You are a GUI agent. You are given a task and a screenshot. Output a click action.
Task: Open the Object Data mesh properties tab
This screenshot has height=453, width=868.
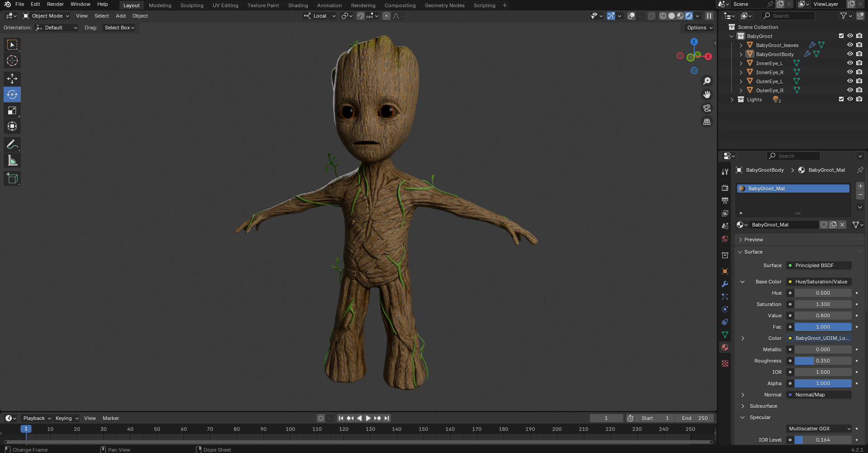(x=725, y=335)
